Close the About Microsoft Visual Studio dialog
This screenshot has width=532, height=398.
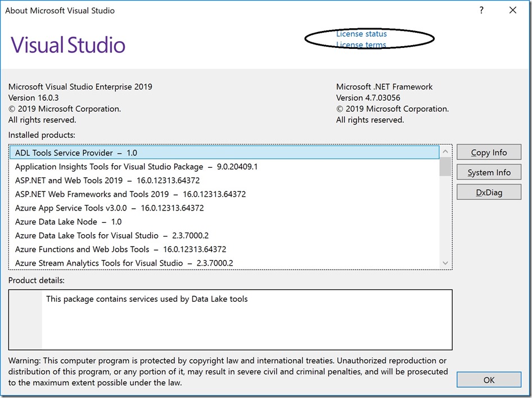(x=513, y=10)
